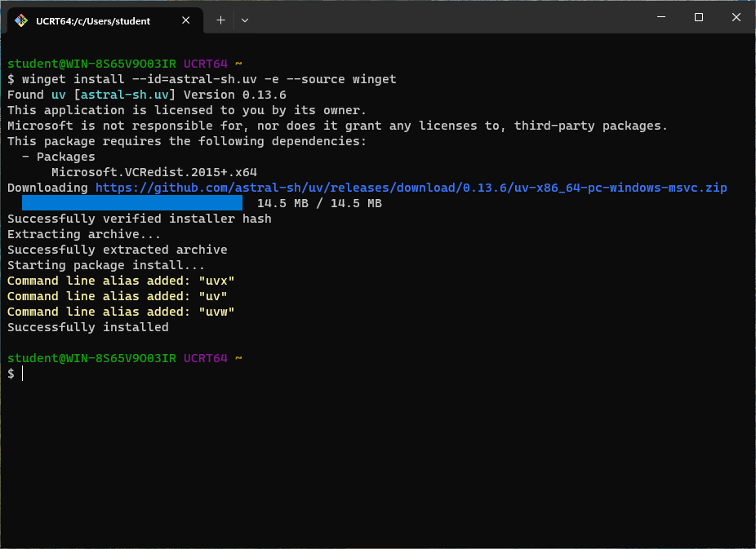Image resolution: width=756 pixels, height=549 pixels.
Task: Open a new terminal tab with plus
Action: 220,20
